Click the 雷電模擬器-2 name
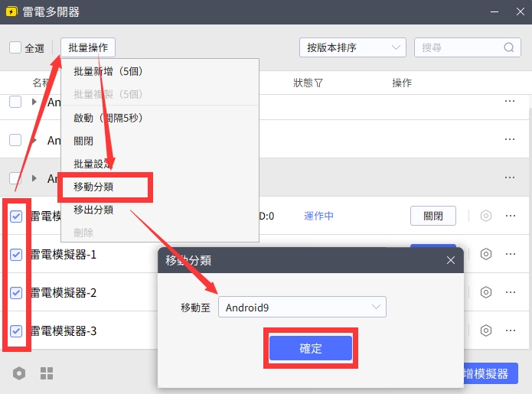 64,292
